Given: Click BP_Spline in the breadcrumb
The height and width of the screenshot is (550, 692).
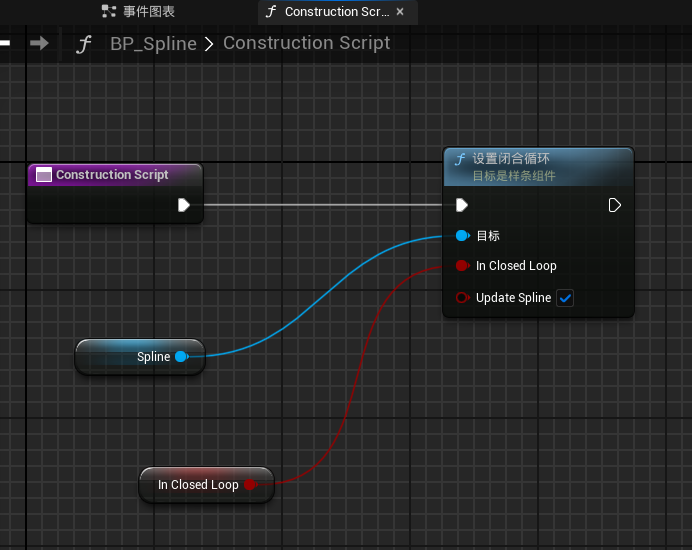Looking at the screenshot, I should coord(153,44).
